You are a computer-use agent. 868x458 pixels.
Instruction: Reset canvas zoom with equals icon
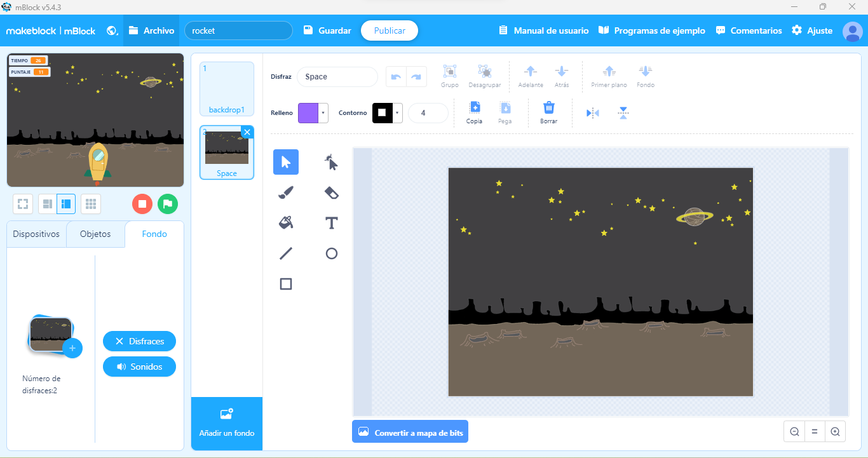815,432
